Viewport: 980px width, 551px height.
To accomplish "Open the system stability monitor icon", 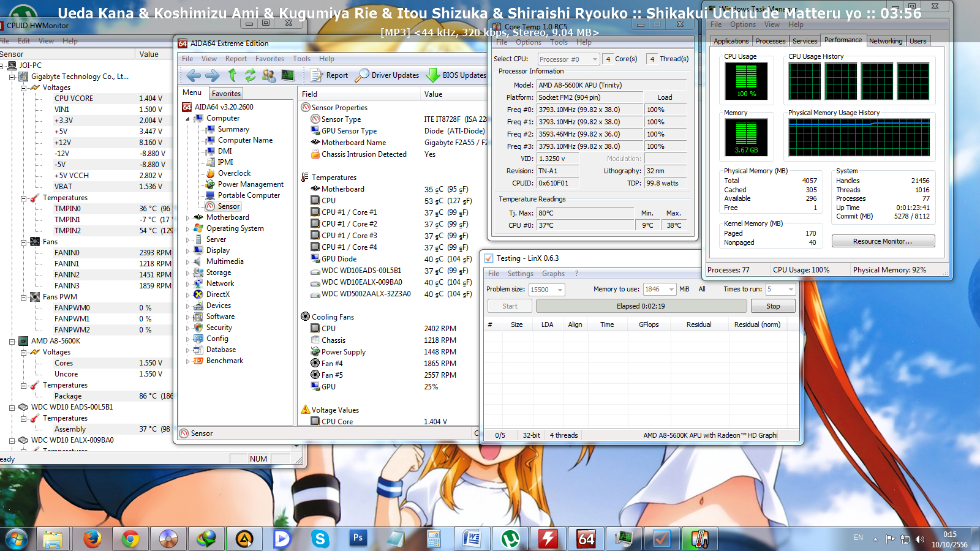I will tap(288, 75).
